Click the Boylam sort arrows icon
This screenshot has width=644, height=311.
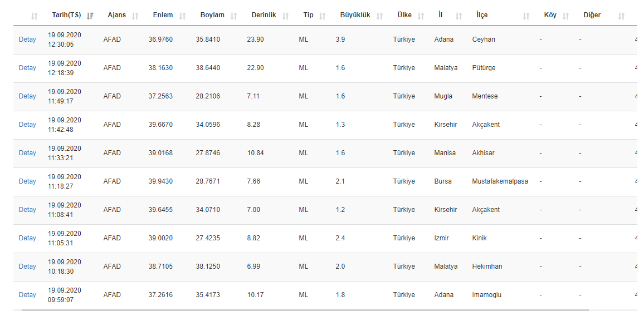233,16
